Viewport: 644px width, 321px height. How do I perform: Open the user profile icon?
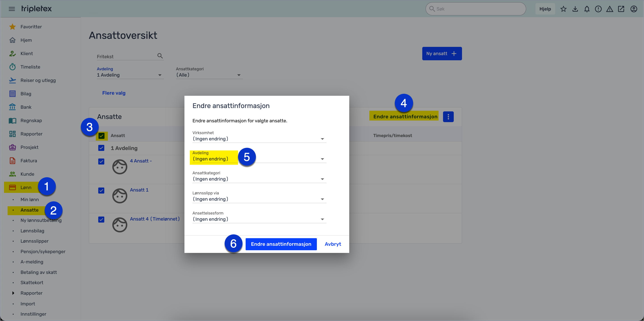[x=634, y=9]
